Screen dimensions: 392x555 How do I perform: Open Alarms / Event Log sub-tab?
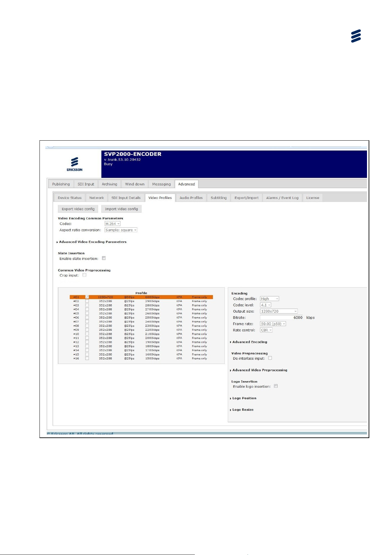tap(282, 198)
